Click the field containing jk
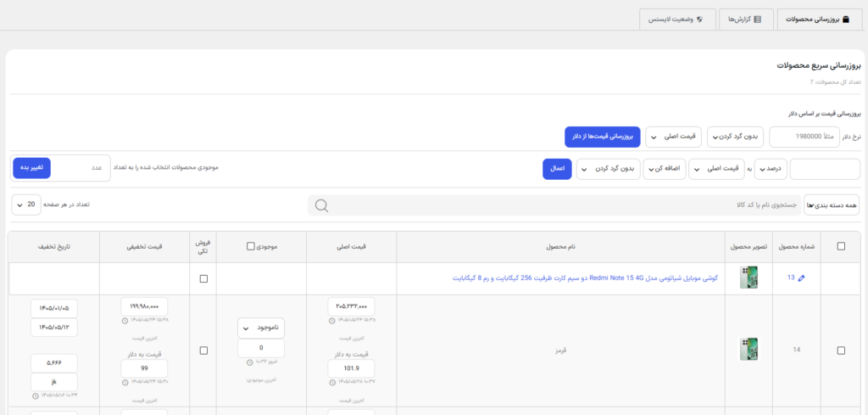 (54, 382)
